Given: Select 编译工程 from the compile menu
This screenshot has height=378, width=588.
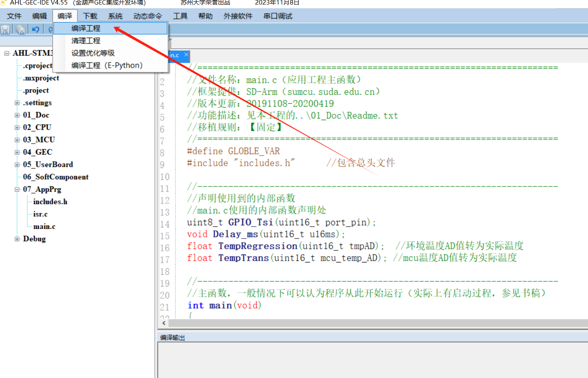Looking at the screenshot, I should click(86, 28).
